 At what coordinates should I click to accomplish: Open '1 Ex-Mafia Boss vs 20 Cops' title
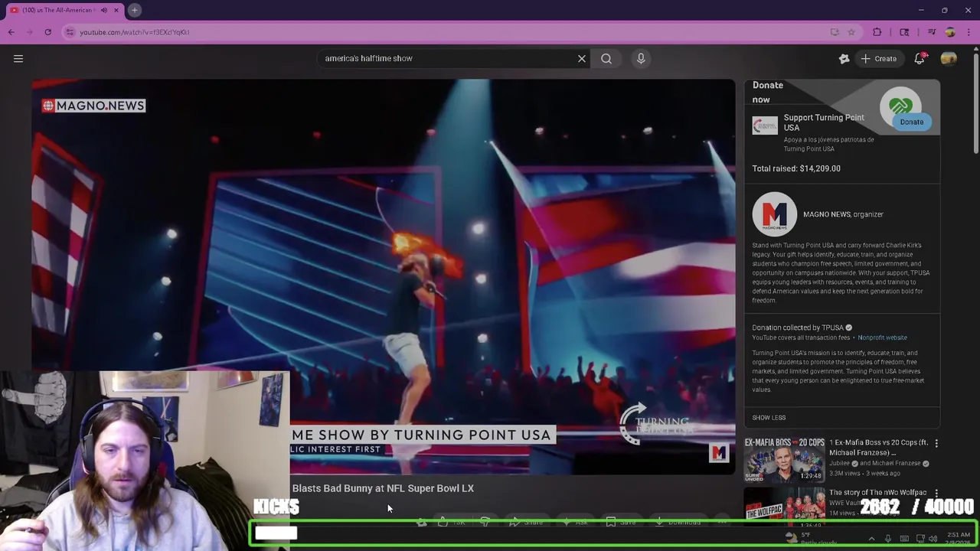(878, 448)
